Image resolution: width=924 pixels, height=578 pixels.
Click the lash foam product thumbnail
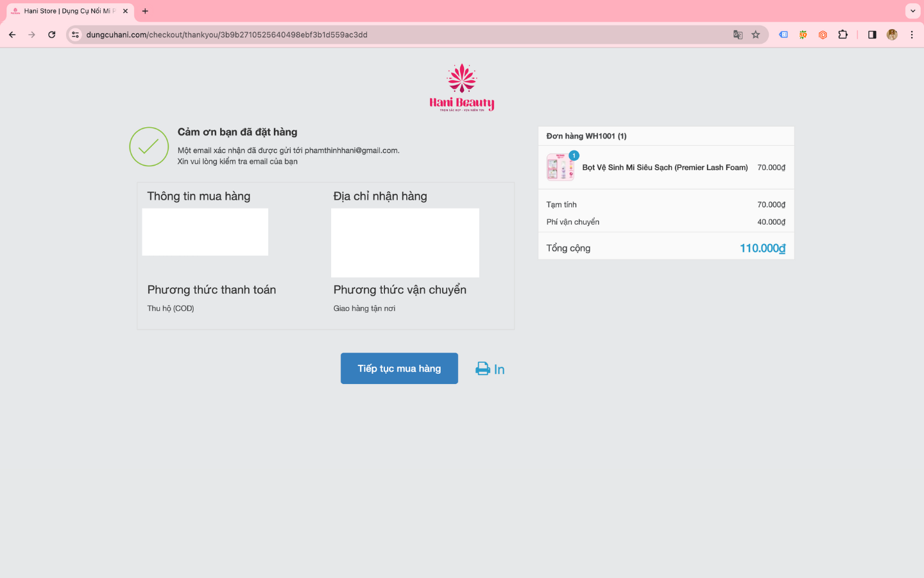pyautogui.click(x=560, y=168)
